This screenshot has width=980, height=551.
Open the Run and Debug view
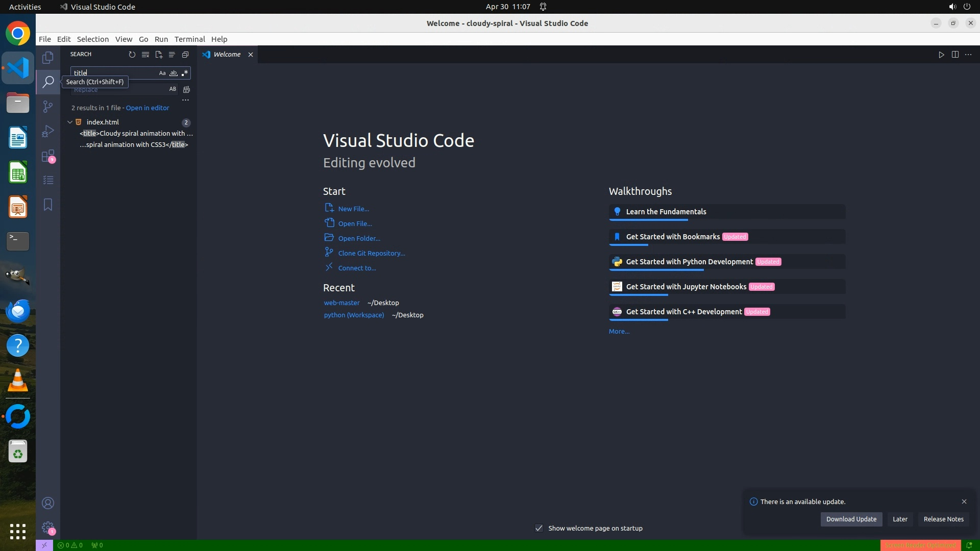click(48, 131)
